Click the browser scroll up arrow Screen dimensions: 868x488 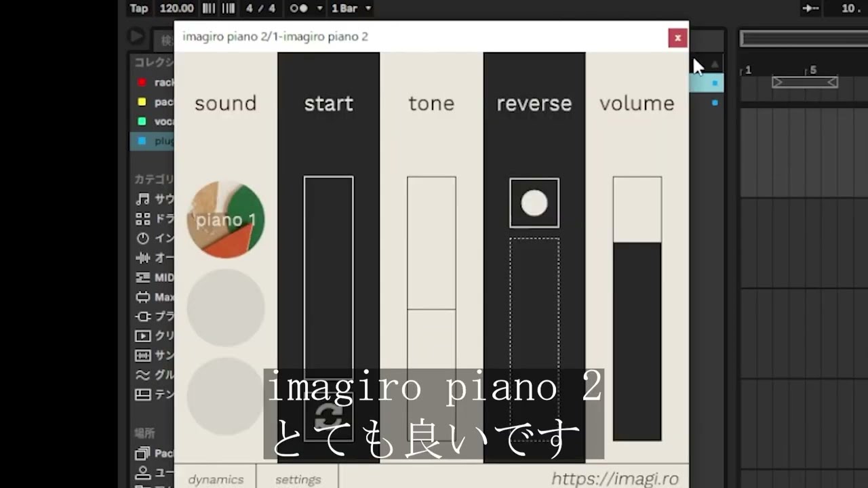pyautogui.click(x=714, y=64)
